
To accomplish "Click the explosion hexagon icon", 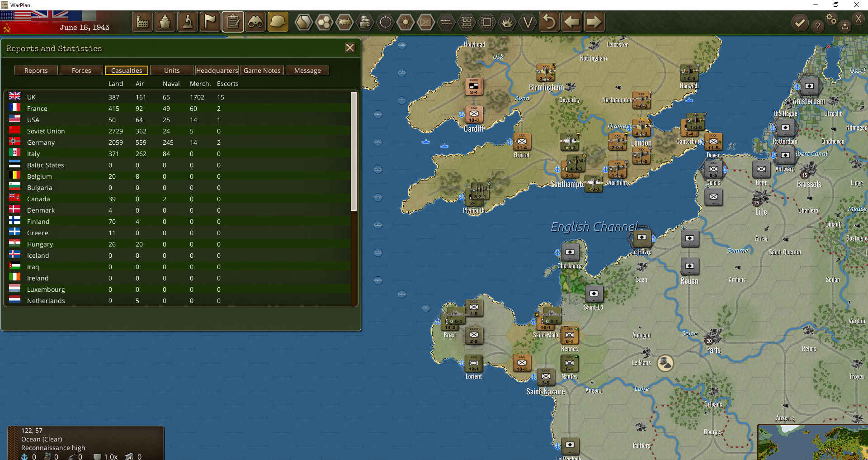I will (x=507, y=22).
